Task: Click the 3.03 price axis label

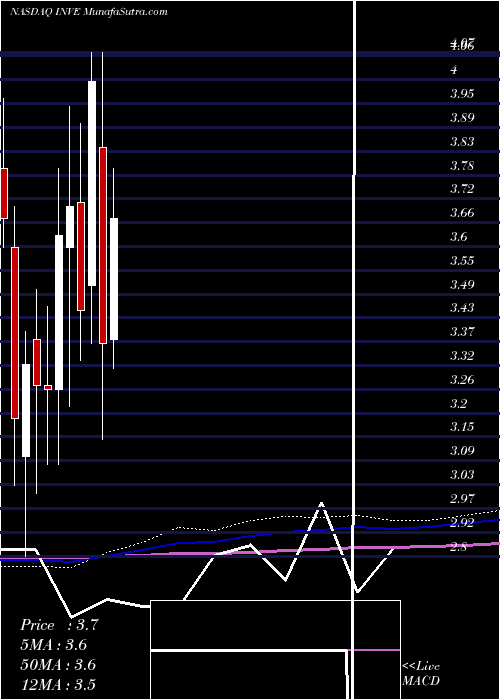Action: (461, 475)
